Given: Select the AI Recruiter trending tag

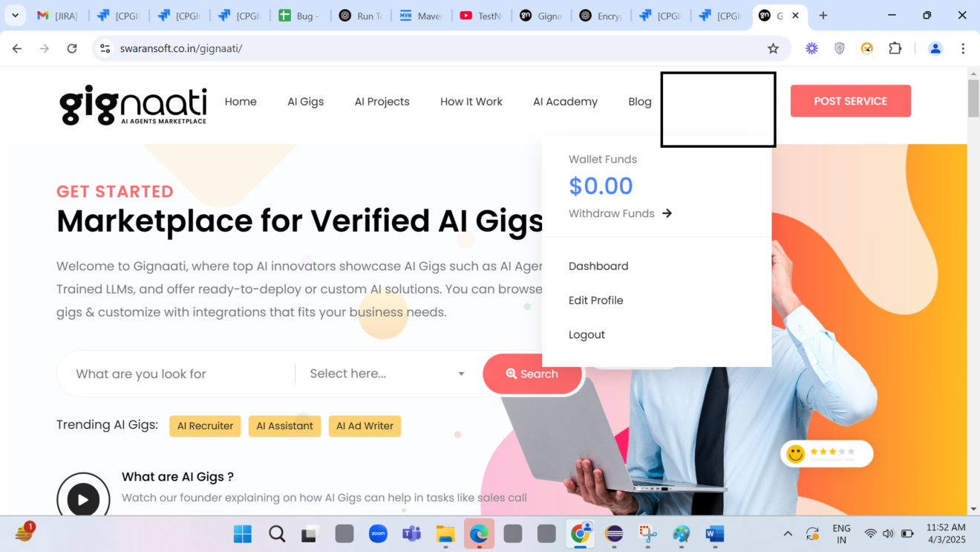Looking at the screenshot, I should coord(205,426).
